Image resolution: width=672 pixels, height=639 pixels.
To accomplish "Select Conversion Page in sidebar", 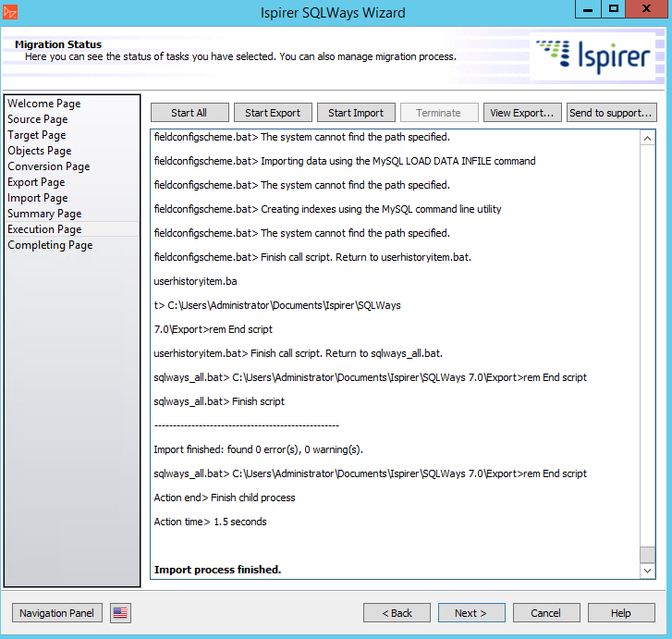I will pyautogui.click(x=48, y=166).
